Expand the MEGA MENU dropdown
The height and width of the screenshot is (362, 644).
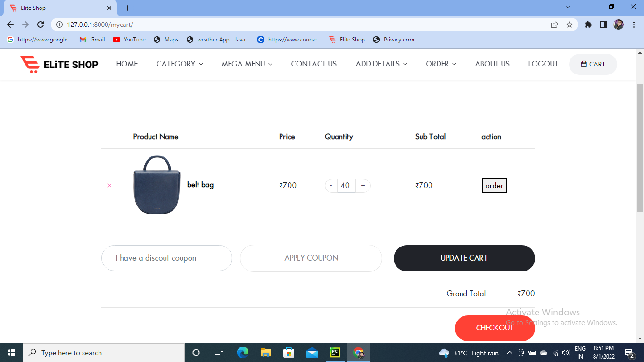(247, 64)
